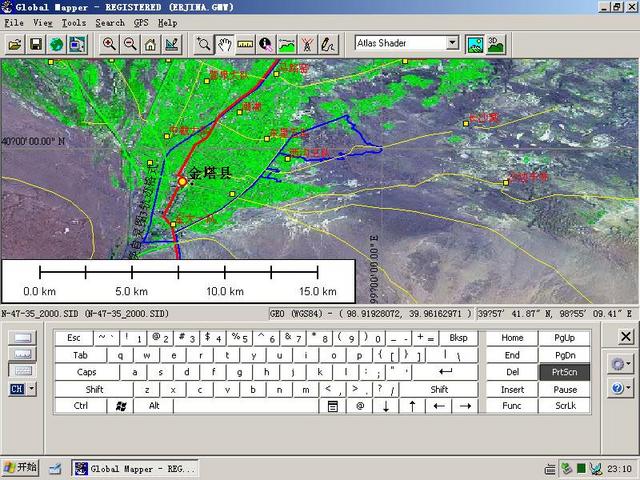
Task: Tap the up arrow key
Action: click(x=412, y=406)
